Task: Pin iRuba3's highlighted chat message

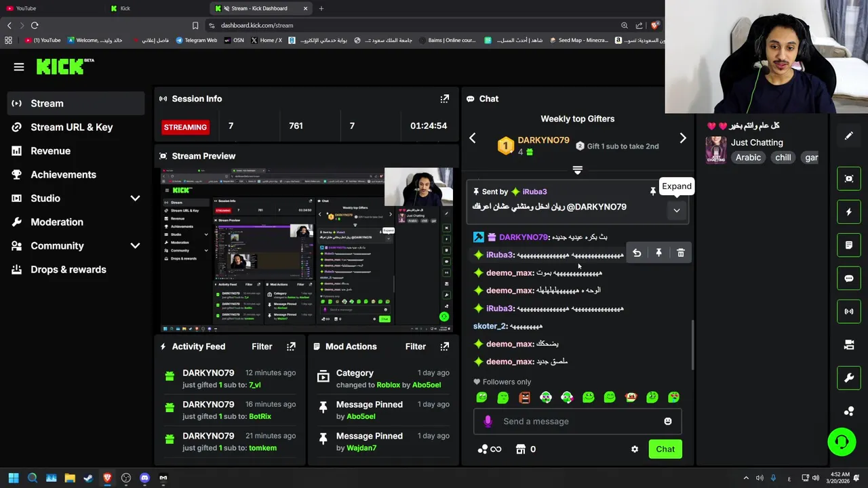Action: [658, 253]
